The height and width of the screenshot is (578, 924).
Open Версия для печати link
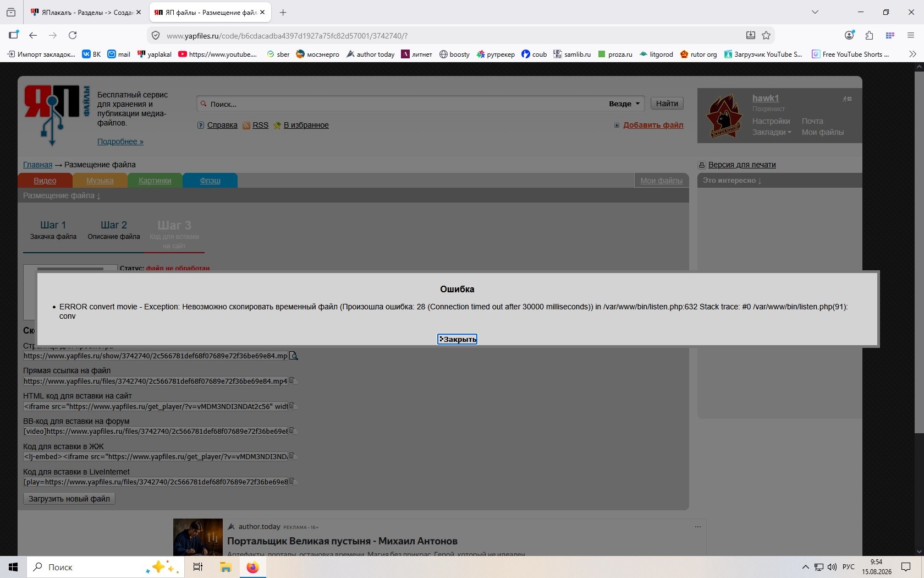[742, 165]
